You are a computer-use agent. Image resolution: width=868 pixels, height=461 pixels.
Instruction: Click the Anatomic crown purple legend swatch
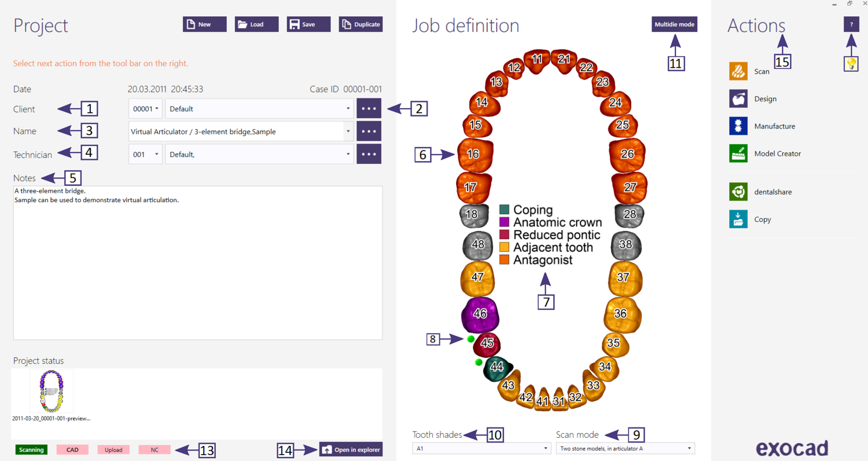tap(504, 222)
